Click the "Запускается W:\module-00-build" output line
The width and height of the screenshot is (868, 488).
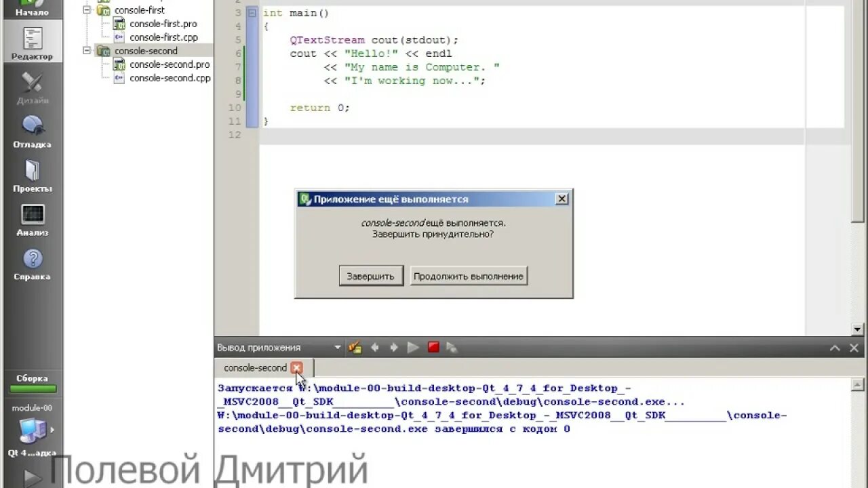pyautogui.click(x=452, y=395)
